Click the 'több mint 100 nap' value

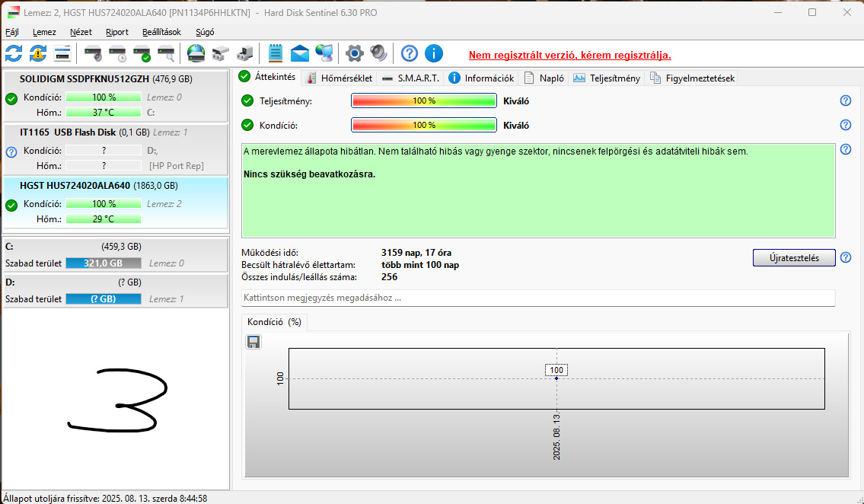420,265
